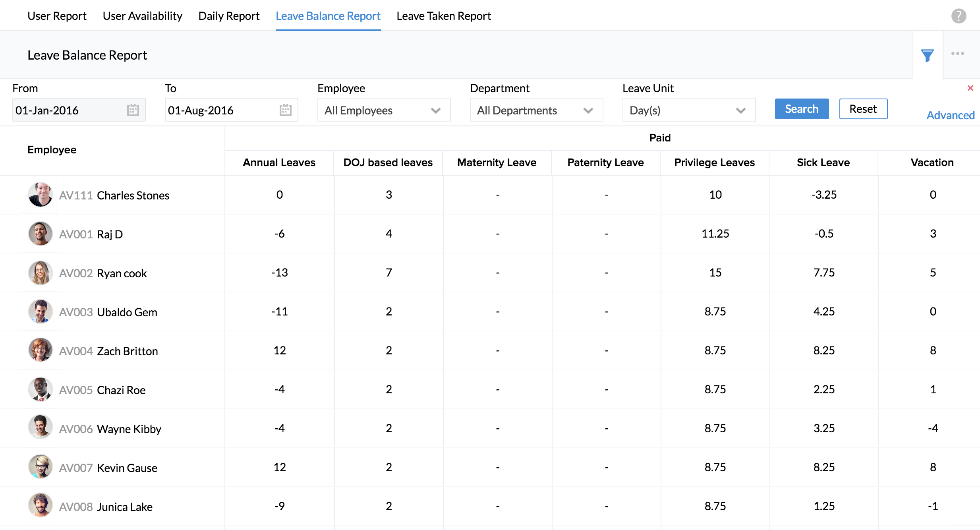Select employee Zach Britton name
Viewport: 980px width, 530px height.
pyautogui.click(x=128, y=351)
